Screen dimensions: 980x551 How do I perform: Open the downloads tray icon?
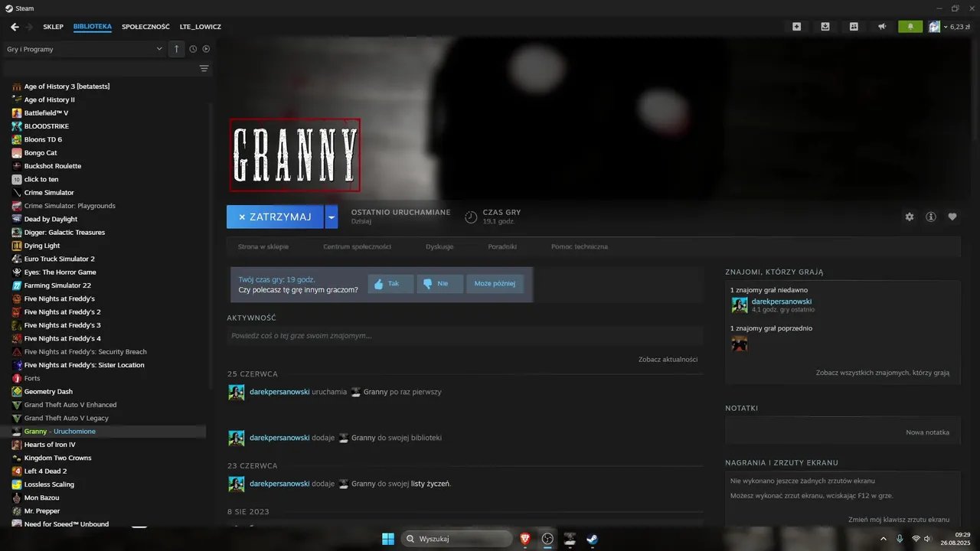[825, 27]
